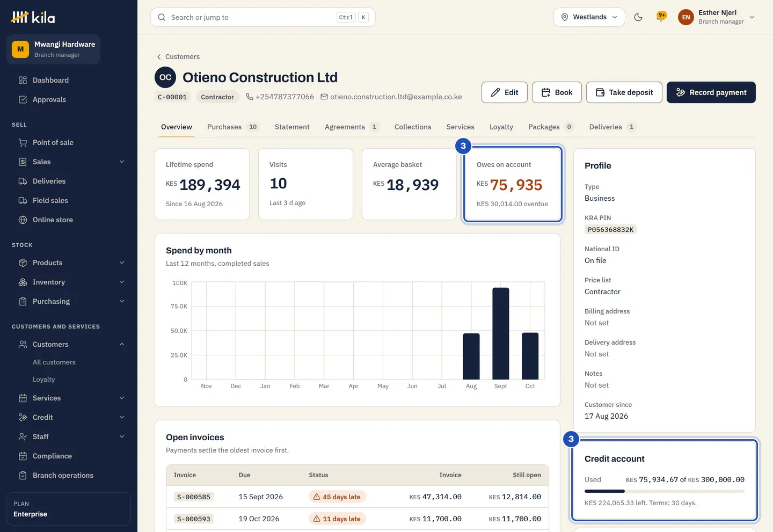The height and width of the screenshot is (532, 773).
Task: Open the Westlands branch dropdown
Action: point(589,17)
